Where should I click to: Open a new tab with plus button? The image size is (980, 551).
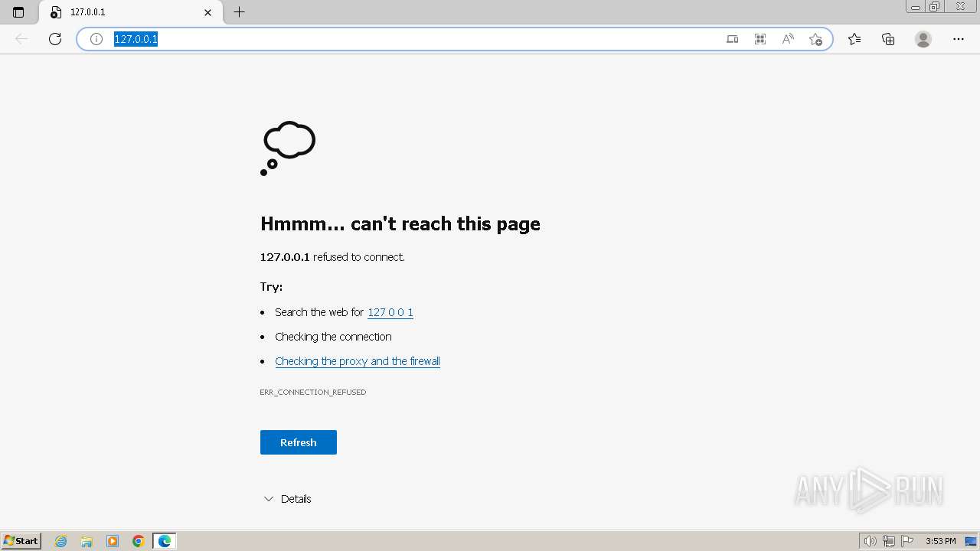tap(240, 12)
